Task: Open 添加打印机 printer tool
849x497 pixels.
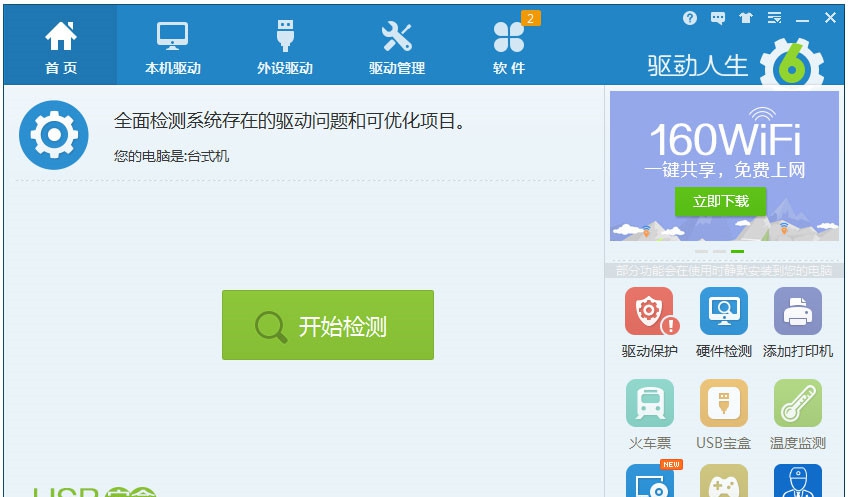Action: (x=798, y=323)
